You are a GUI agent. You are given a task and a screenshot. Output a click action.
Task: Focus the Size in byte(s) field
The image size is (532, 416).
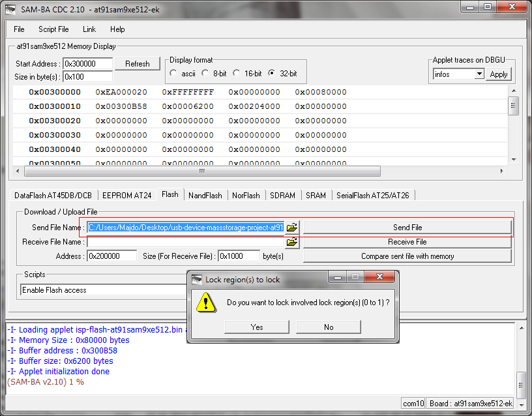pyautogui.click(x=87, y=77)
